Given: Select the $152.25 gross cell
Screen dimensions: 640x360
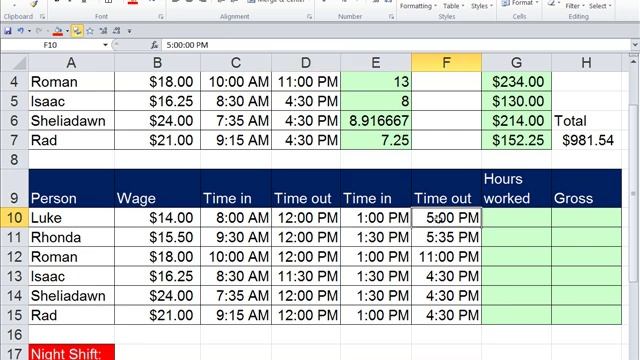Looking at the screenshot, I should tap(517, 140).
